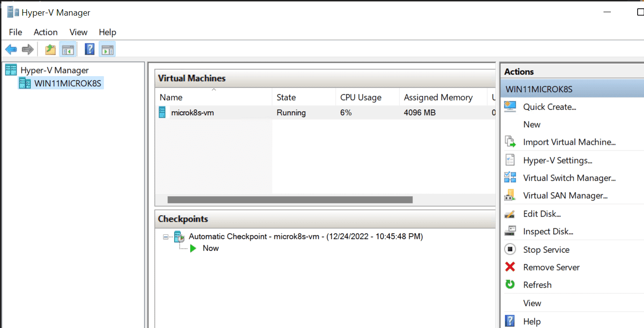
Task: Open the New submenu in Actions
Action: pyautogui.click(x=532, y=124)
